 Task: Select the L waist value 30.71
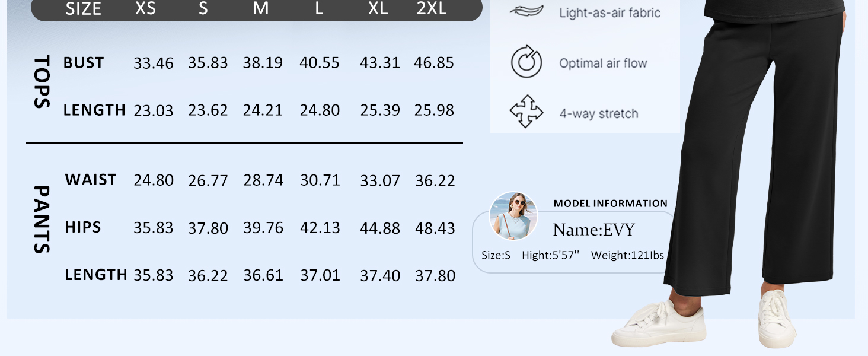[x=320, y=181]
